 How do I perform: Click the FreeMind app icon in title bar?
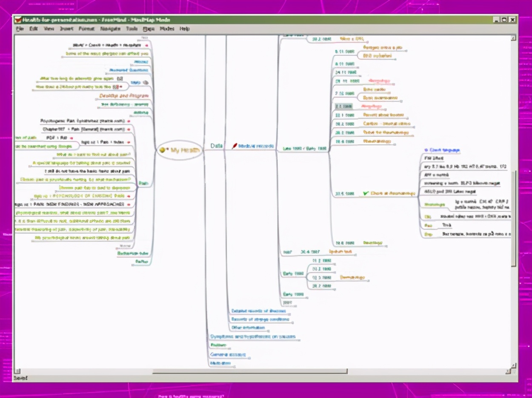[x=18, y=20]
